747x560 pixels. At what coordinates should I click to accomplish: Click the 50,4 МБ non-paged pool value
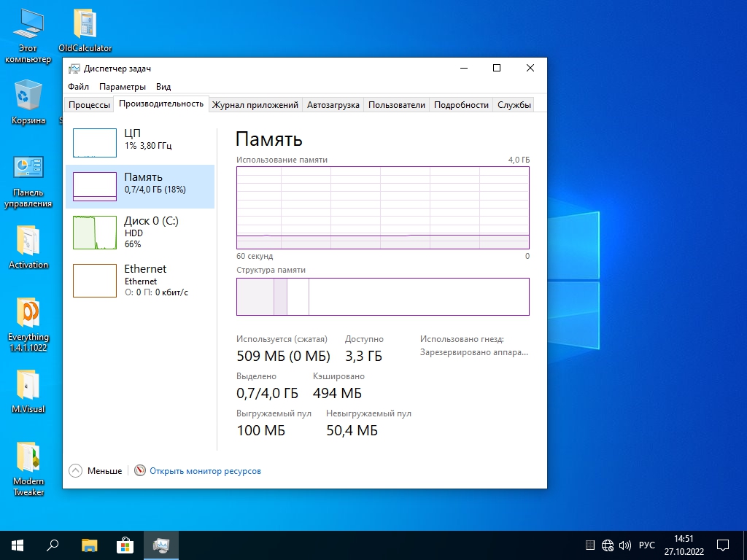pos(352,430)
